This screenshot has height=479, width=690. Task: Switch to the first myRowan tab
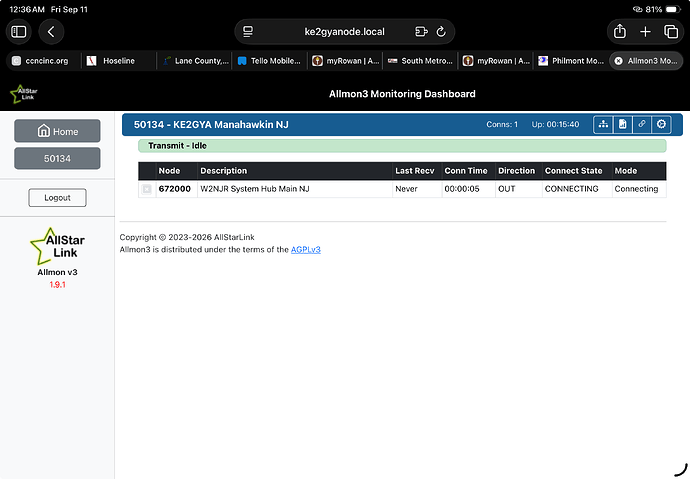[x=345, y=61]
